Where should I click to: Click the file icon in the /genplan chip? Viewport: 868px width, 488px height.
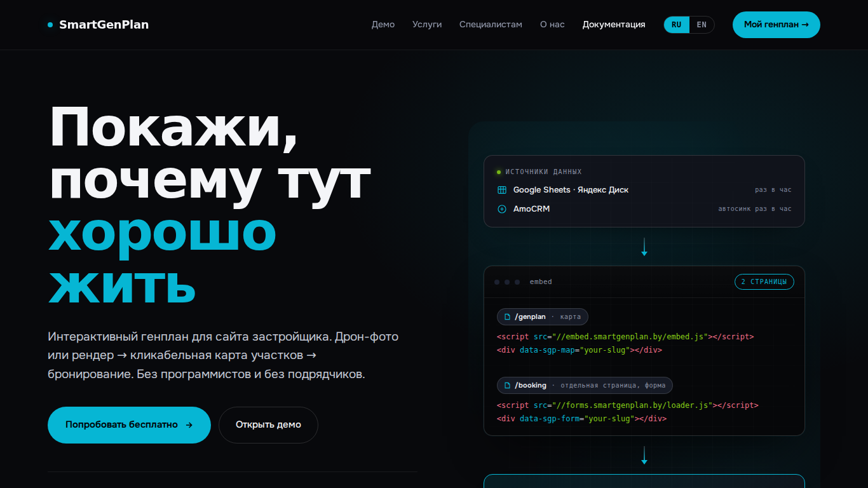point(507,316)
